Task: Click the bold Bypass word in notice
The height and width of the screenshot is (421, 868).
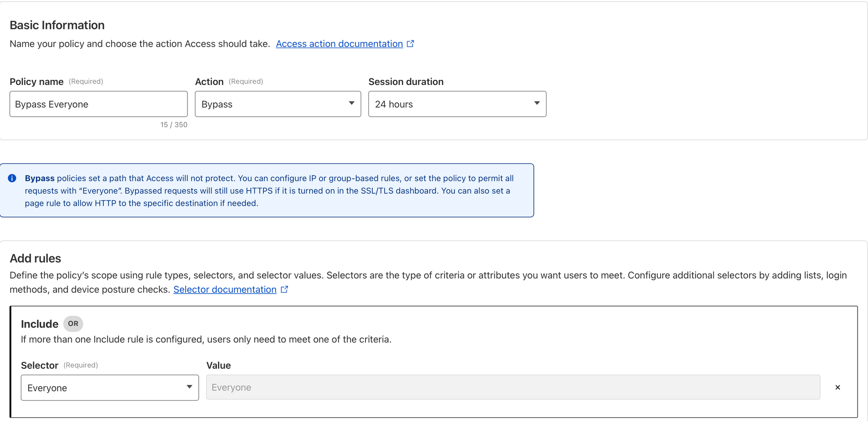Action: tap(39, 178)
